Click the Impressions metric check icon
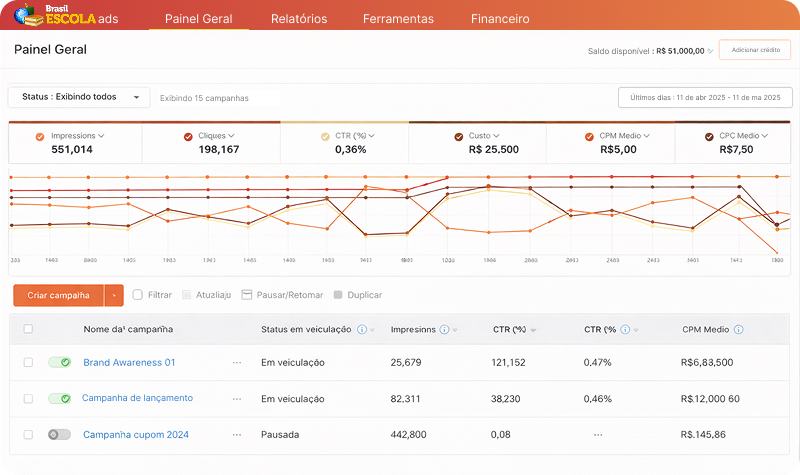This screenshot has width=800, height=475. (39, 136)
